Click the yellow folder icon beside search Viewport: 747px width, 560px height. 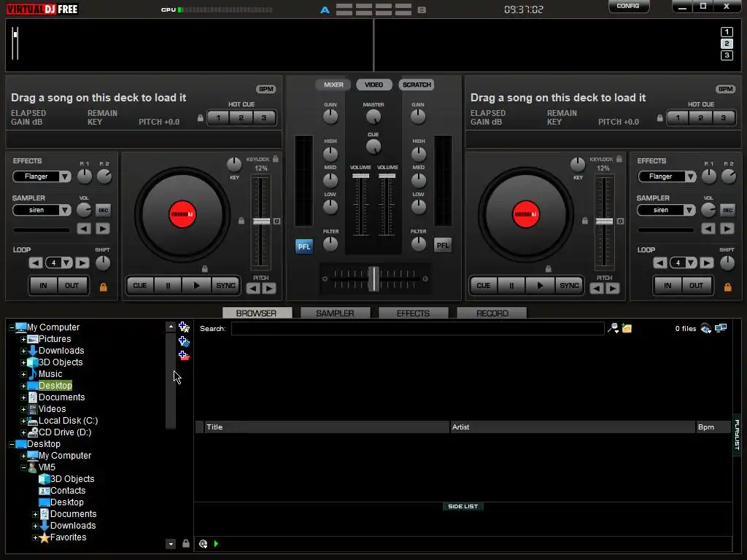click(x=627, y=328)
